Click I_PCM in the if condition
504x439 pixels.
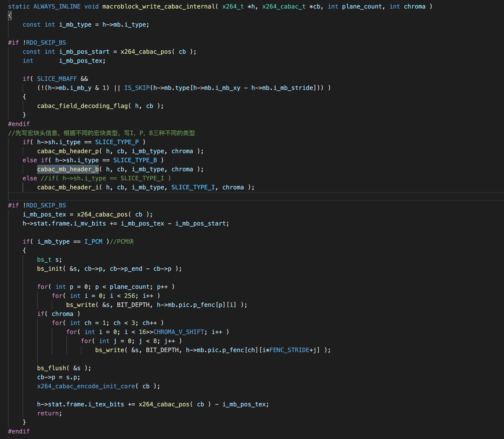(x=93, y=242)
